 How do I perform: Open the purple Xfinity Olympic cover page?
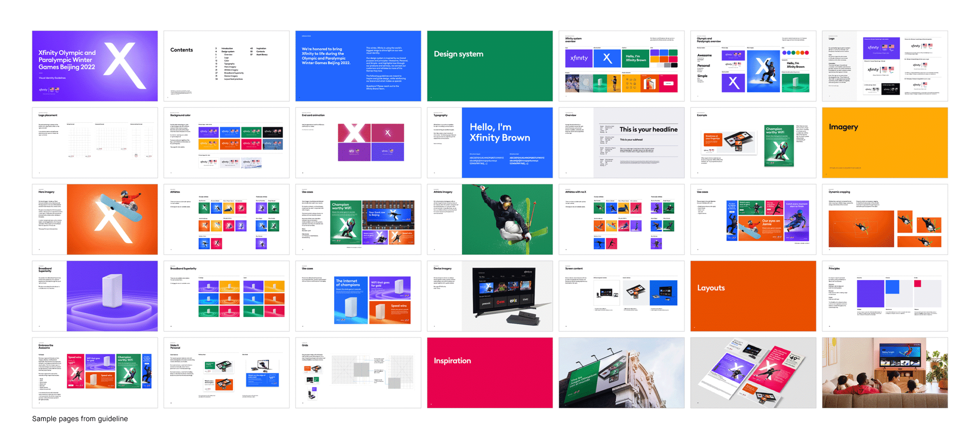pos(95,66)
